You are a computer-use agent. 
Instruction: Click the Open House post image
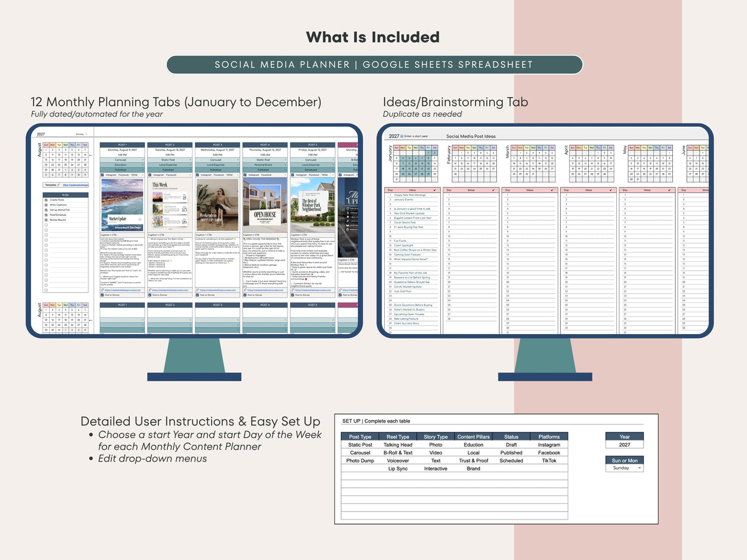click(x=265, y=205)
